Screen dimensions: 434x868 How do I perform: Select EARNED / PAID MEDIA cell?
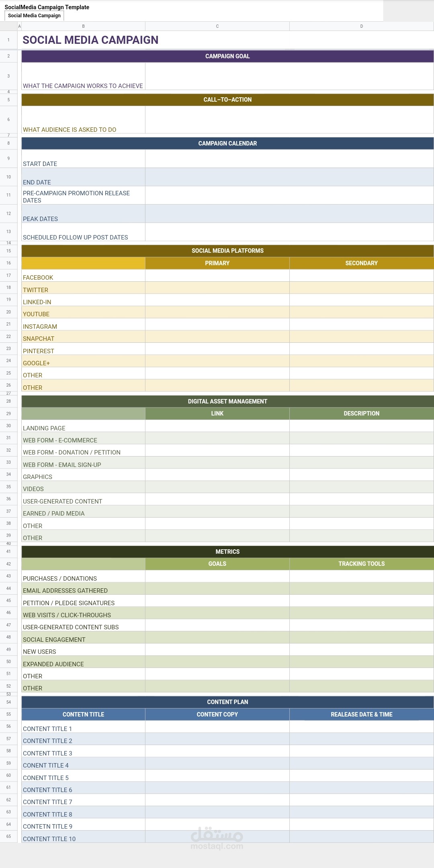point(83,511)
